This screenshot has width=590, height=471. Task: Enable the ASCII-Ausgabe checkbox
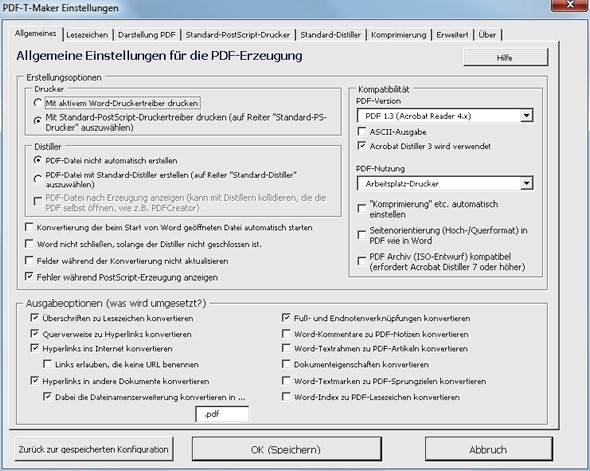(x=362, y=131)
